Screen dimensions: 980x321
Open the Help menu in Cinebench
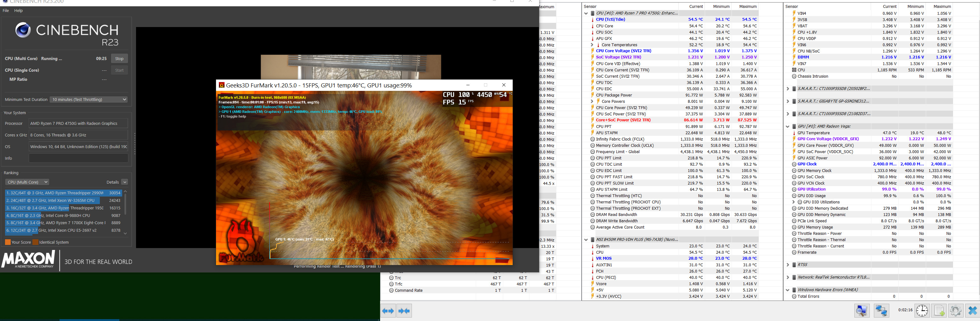pos(18,11)
